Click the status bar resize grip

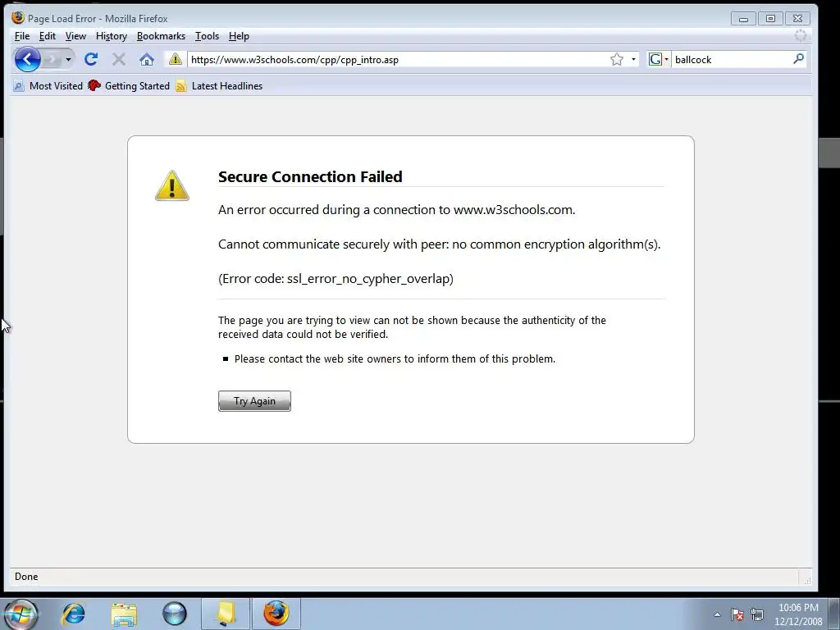point(806,580)
